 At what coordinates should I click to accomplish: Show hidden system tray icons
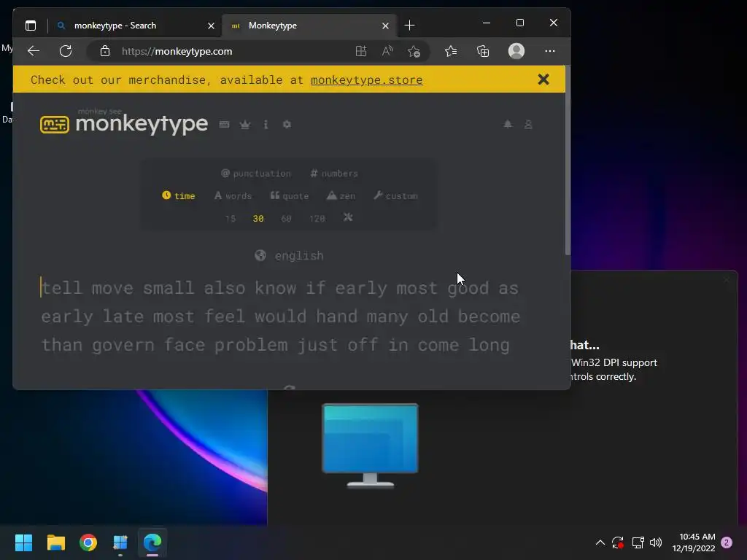[600, 542]
